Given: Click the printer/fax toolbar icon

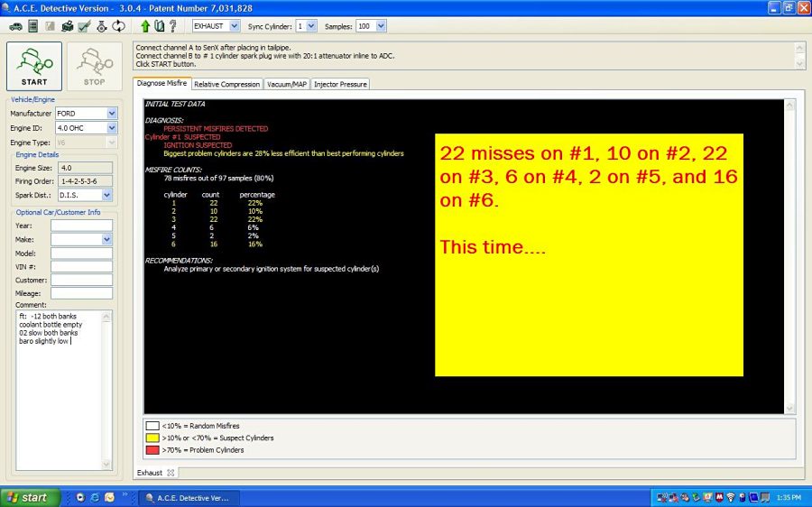Looking at the screenshot, I should (x=67, y=26).
